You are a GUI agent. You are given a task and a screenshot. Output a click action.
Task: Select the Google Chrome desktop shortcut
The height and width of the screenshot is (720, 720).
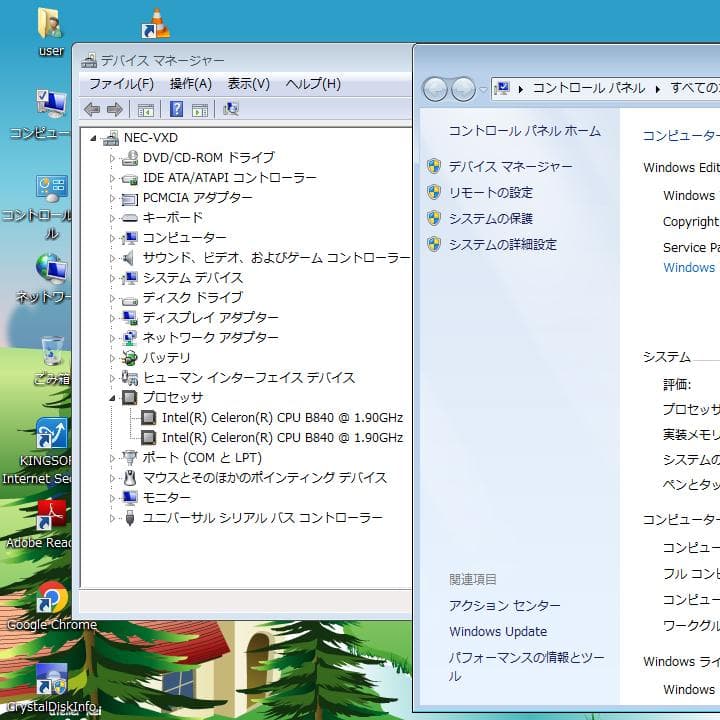pyautogui.click(x=52, y=607)
